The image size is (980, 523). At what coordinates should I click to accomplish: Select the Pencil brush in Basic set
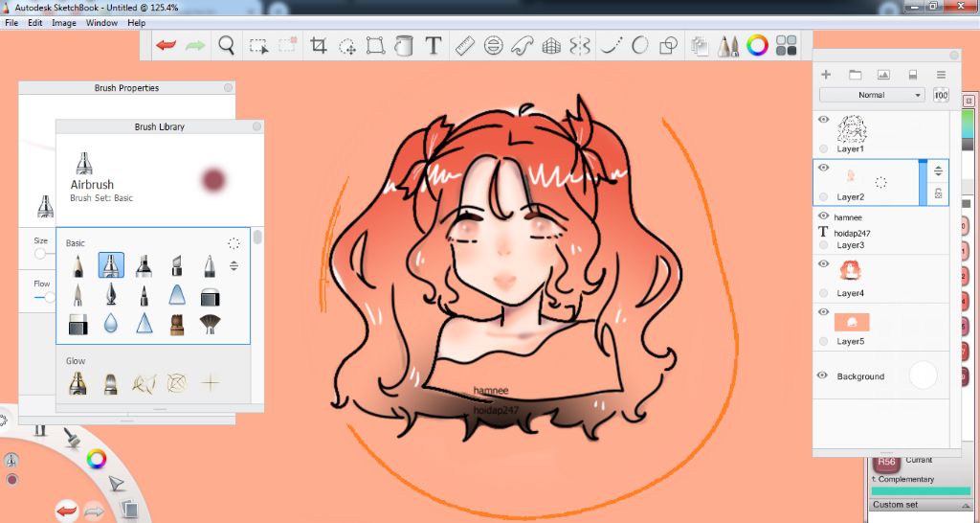(x=78, y=266)
